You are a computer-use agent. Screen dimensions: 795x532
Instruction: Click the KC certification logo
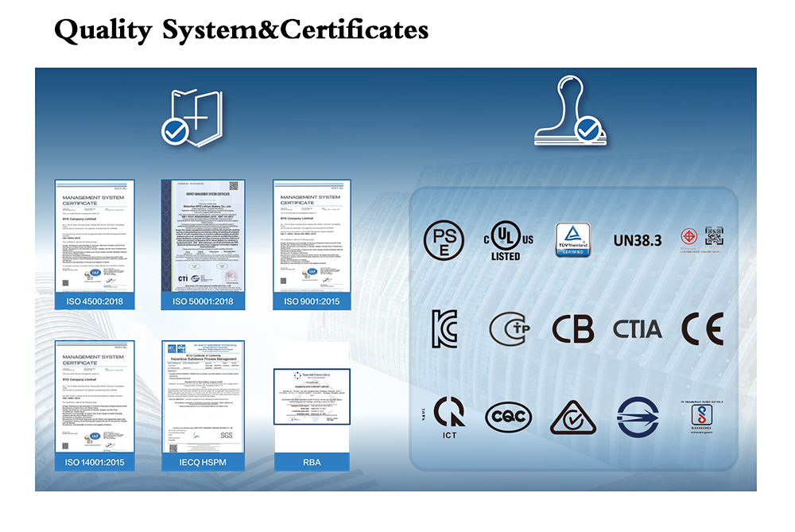click(444, 328)
